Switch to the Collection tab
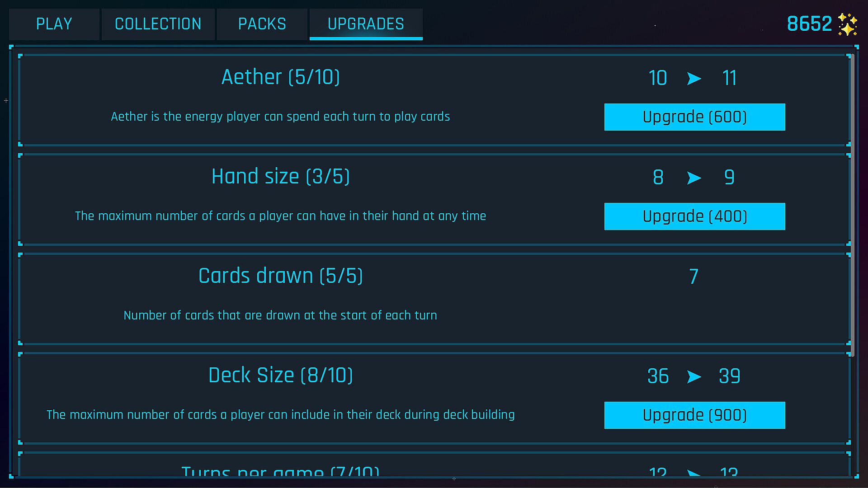 point(158,24)
